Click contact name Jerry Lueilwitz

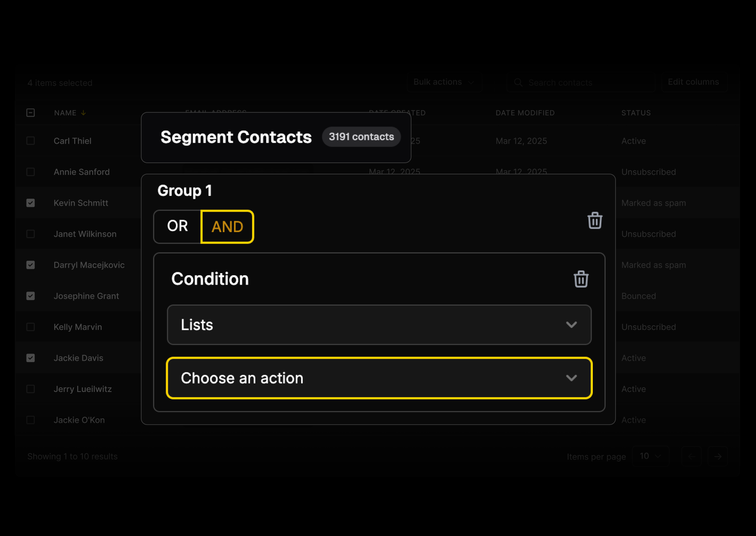(82, 389)
